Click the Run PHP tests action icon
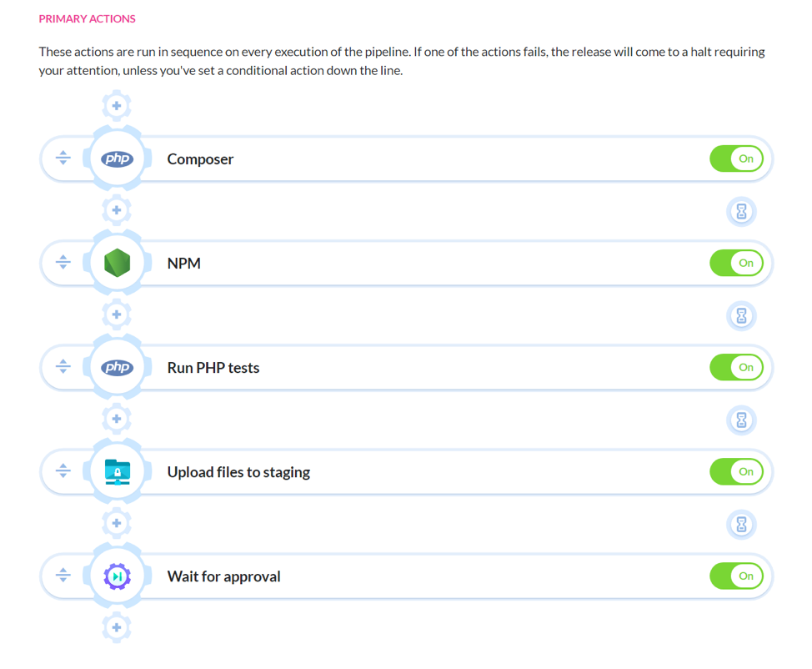The image size is (812, 669). click(117, 366)
